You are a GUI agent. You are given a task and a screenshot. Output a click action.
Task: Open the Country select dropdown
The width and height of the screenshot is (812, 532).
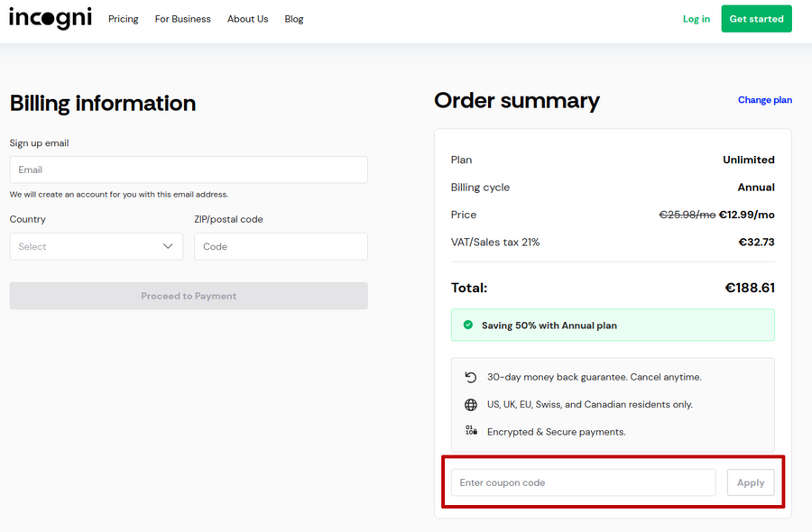pos(96,246)
